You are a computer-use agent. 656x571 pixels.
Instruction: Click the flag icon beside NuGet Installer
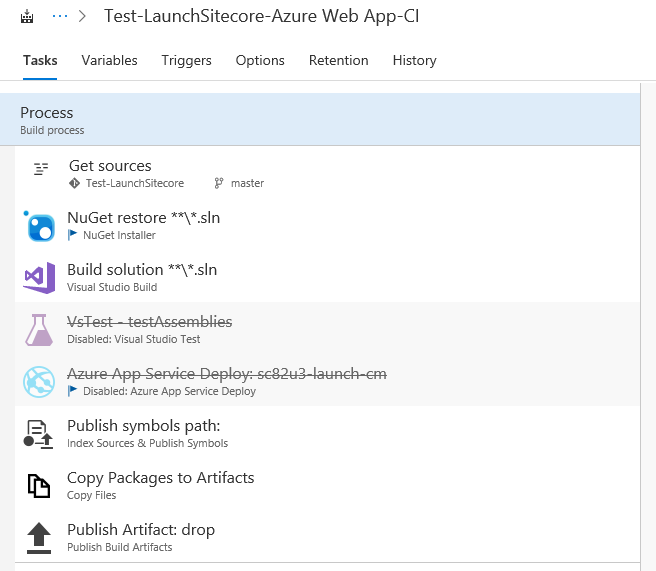[x=72, y=235]
